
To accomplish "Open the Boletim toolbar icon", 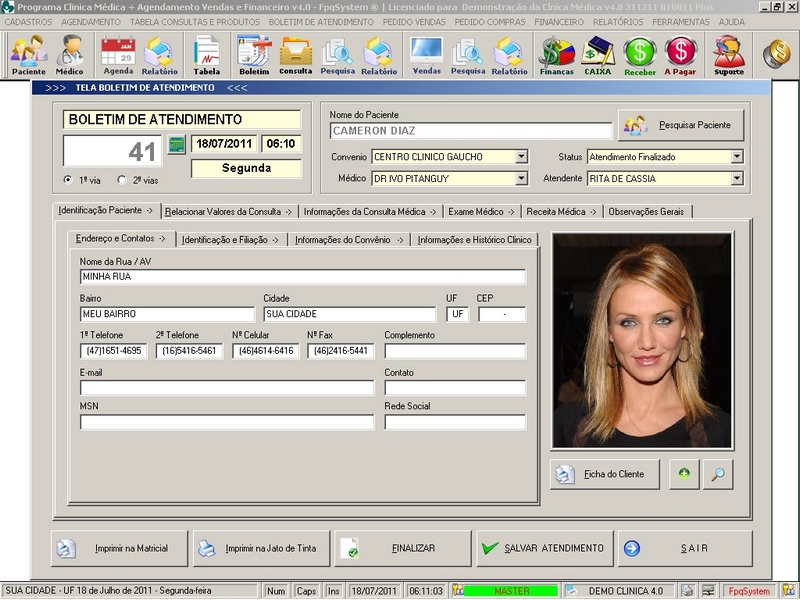I will (254, 54).
